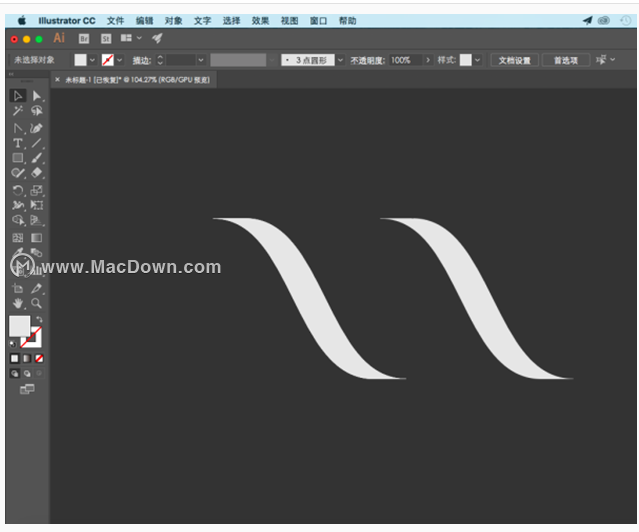Select the Magic Wand tool
The image size is (639, 532).
18,111
